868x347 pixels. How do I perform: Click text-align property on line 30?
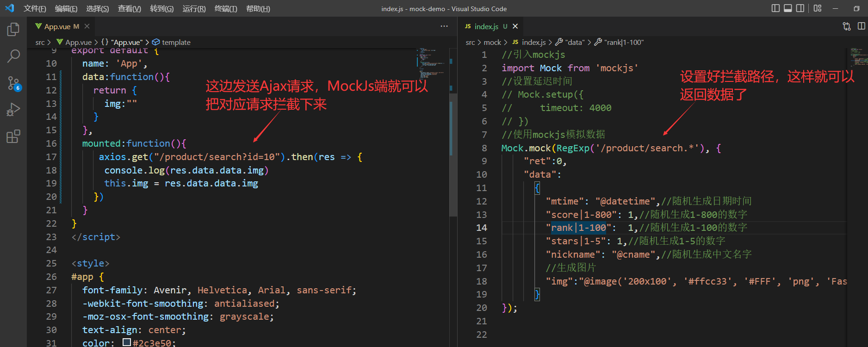click(110, 330)
